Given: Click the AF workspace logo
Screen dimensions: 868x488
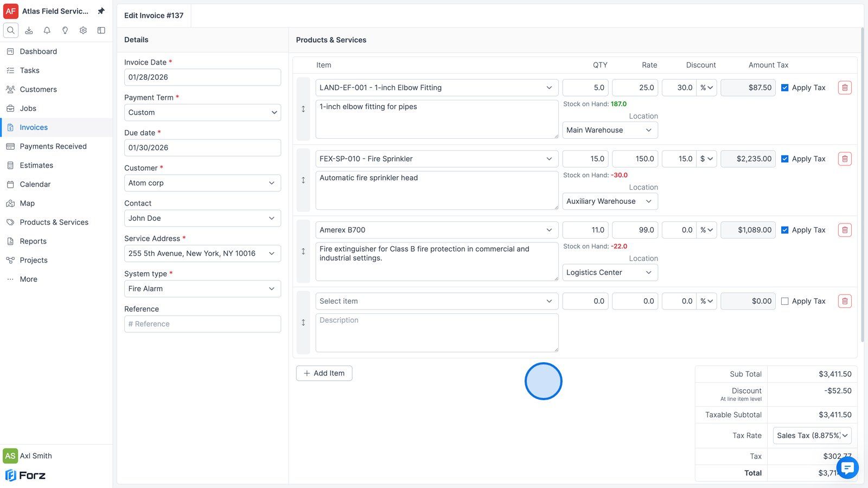Looking at the screenshot, I should [x=11, y=11].
